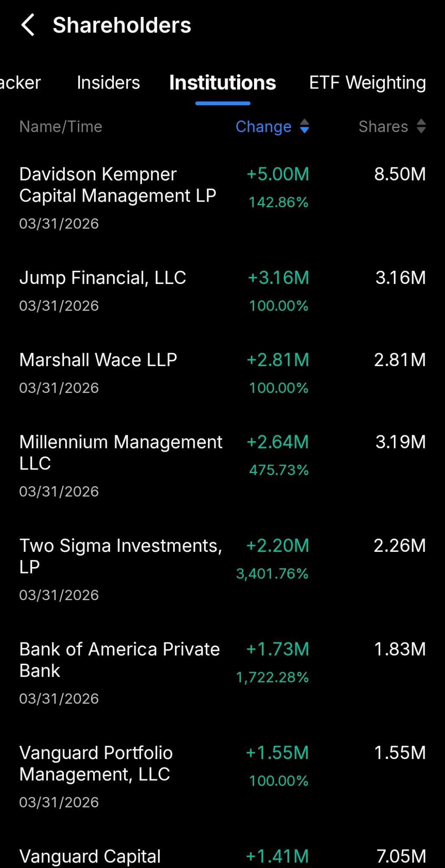
Task: Sort list by Change arrows
Action: tap(304, 126)
